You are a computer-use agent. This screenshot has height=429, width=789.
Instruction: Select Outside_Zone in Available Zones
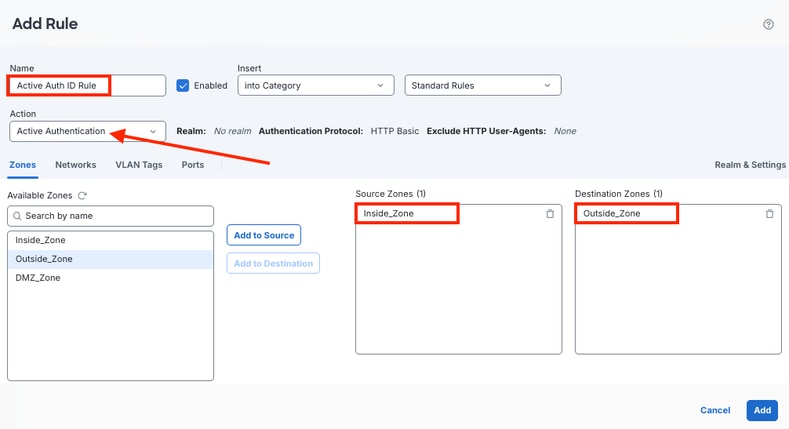(110, 259)
